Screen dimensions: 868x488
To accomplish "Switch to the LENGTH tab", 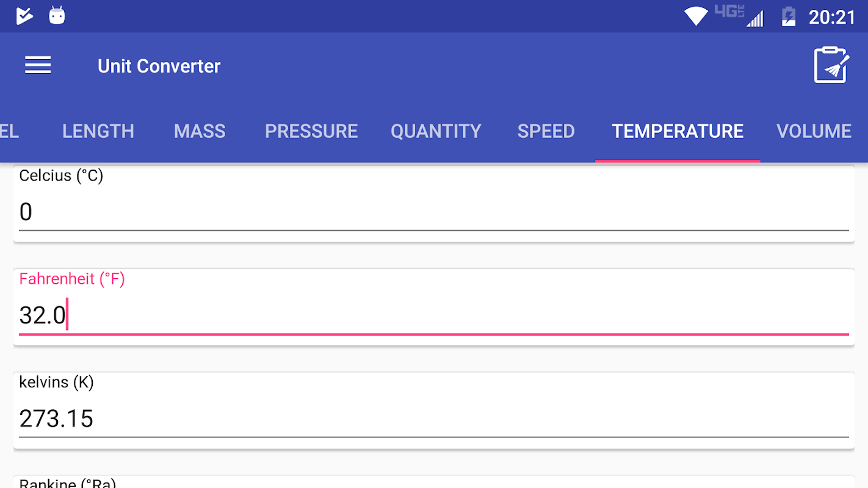I will point(98,131).
